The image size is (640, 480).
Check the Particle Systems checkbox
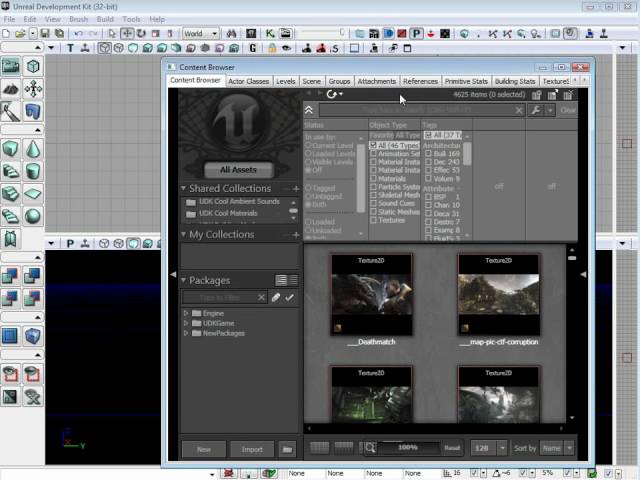373,187
